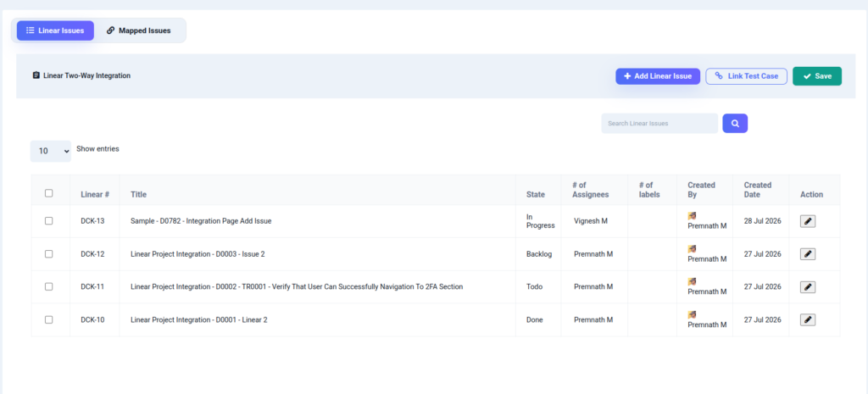This screenshot has width=868, height=394.
Task: Click the Done state cell
Action: (534, 319)
